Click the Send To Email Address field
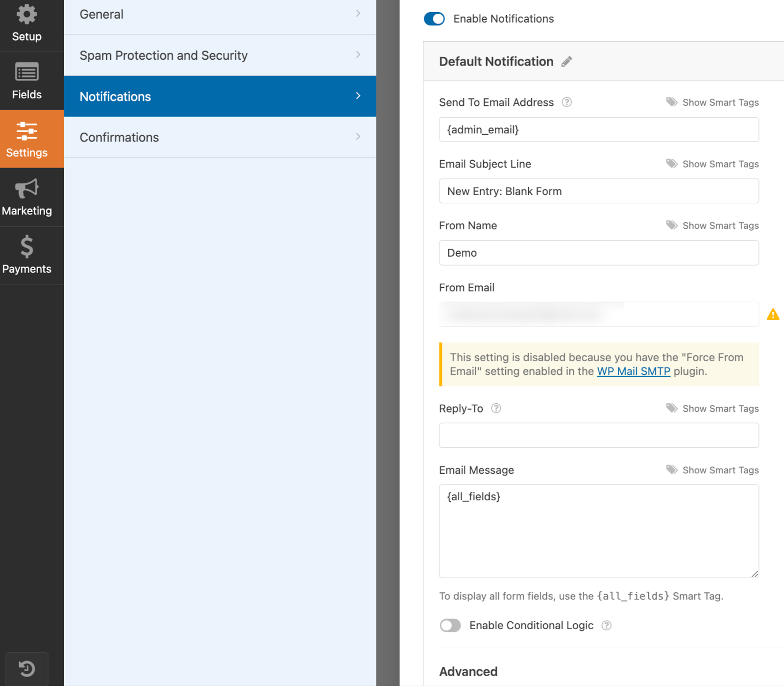Screen dimensions: 784x686 (x=599, y=129)
